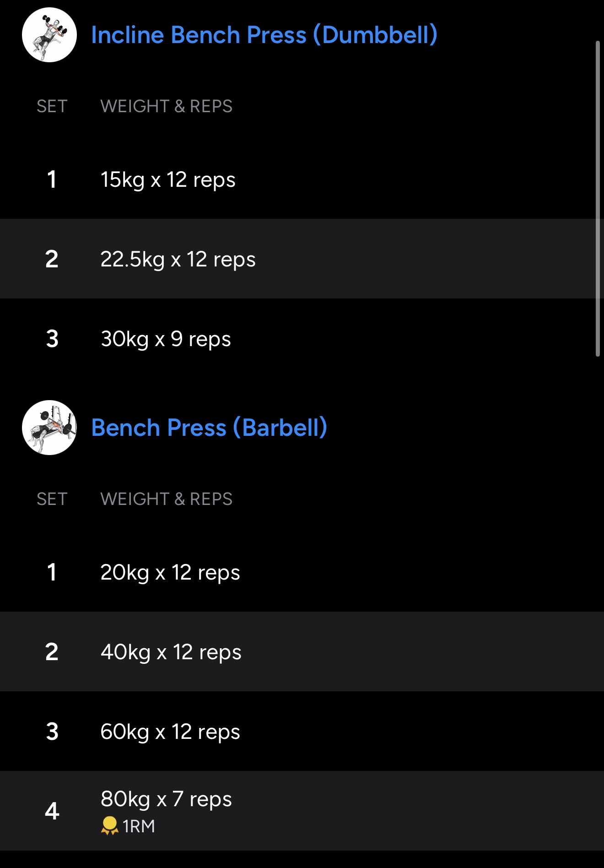This screenshot has height=868, width=604.
Task: Tap set number 2 of Bench Press barbell
Action: point(52,652)
